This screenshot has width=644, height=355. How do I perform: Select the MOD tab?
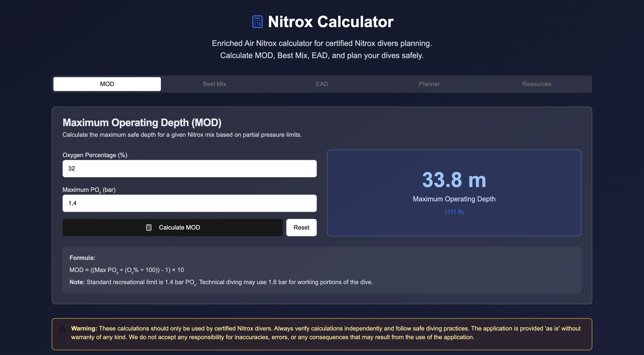tap(107, 84)
